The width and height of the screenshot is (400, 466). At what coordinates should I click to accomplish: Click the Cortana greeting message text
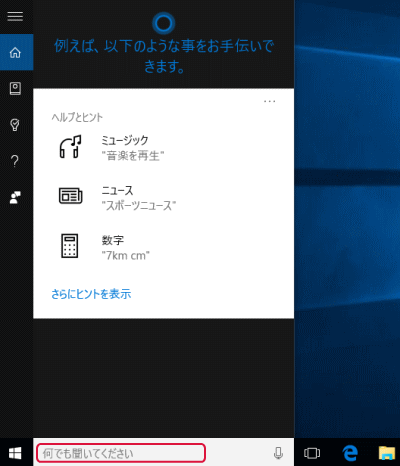point(164,56)
